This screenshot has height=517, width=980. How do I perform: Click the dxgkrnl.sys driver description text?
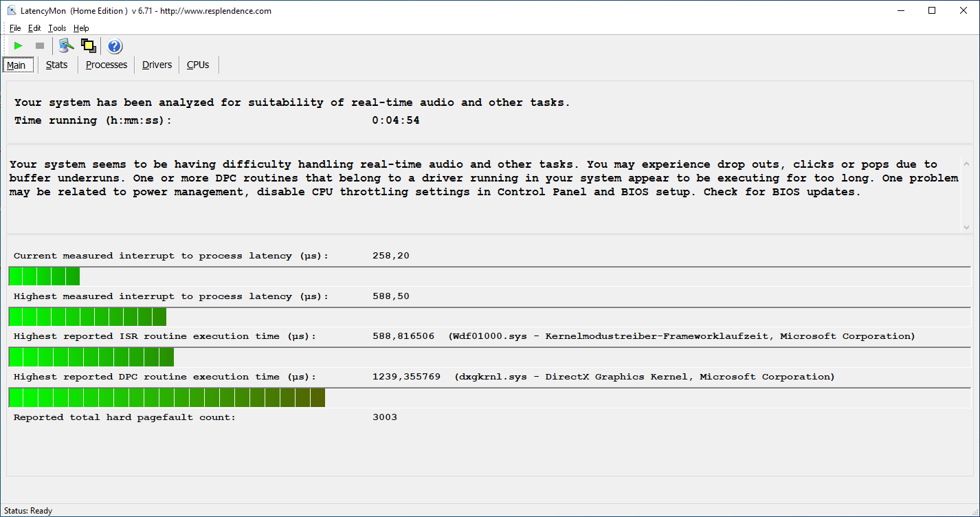pyautogui.click(x=645, y=377)
